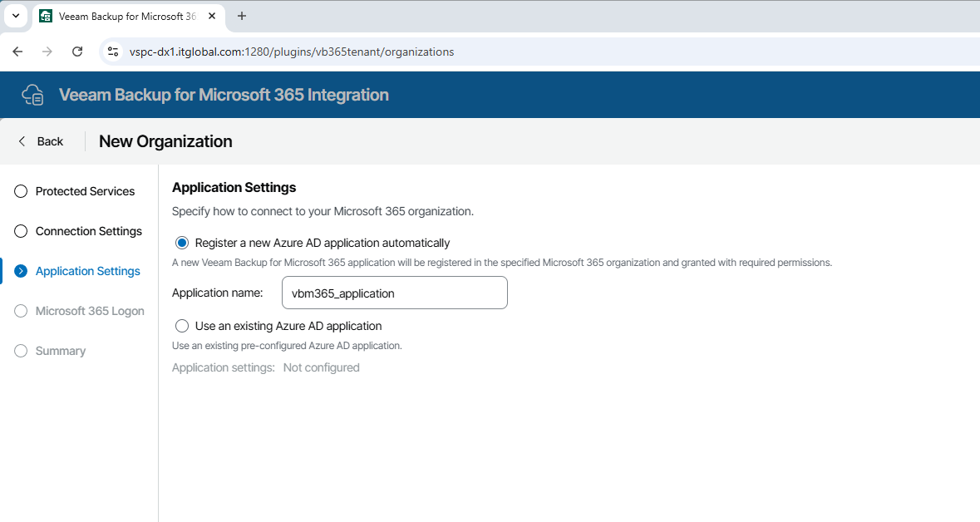980x522 pixels.
Task: Click the browser back arrow
Action: [17, 52]
